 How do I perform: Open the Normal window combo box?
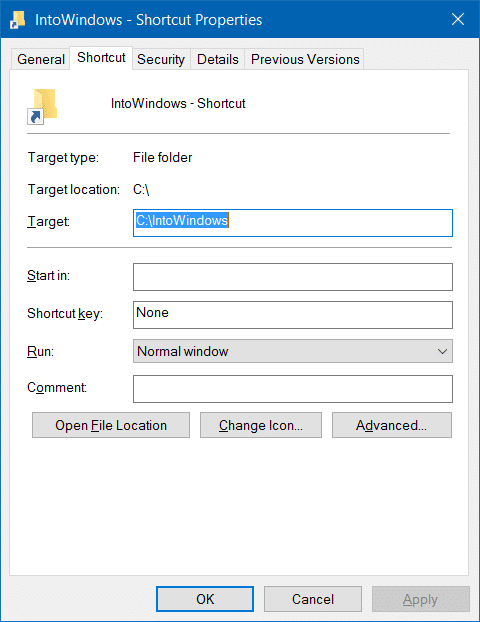click(x=293, y=351)
